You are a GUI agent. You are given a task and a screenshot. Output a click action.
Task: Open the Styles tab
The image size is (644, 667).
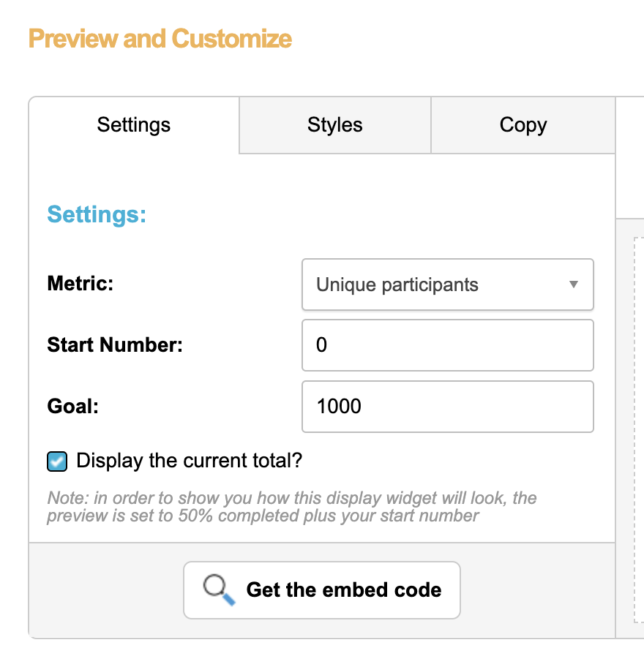coord(335,125)
